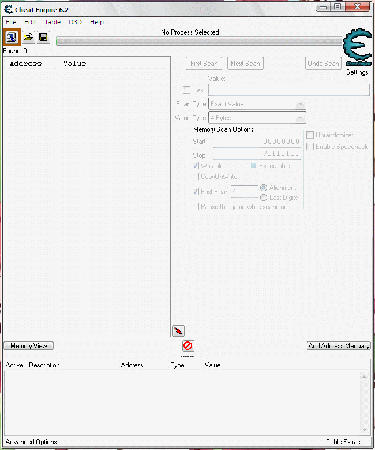Toggle the Enable Speedhack checkbox
375x450 pixels.
coord(310,147)
